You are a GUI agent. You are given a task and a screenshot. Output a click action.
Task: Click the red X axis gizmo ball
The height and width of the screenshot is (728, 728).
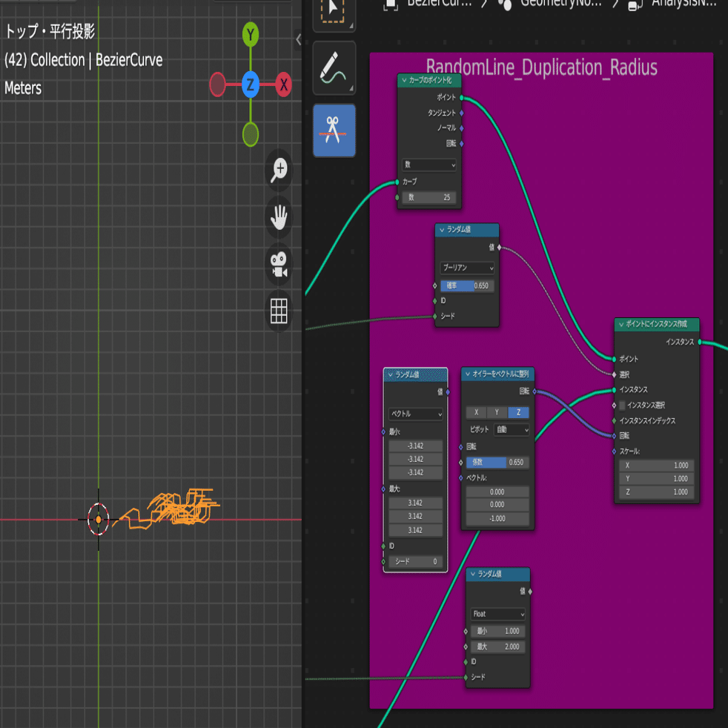[284, 85]
